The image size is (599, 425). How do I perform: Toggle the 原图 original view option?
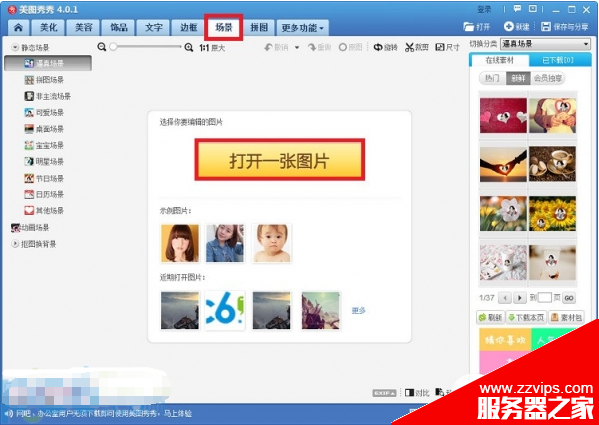[350, 47]
